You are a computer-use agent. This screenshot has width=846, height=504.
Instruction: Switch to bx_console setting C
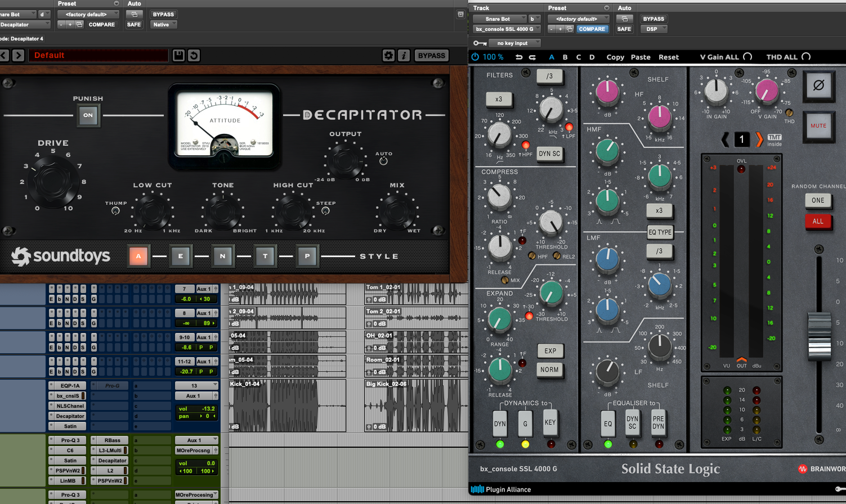[579, 57]
